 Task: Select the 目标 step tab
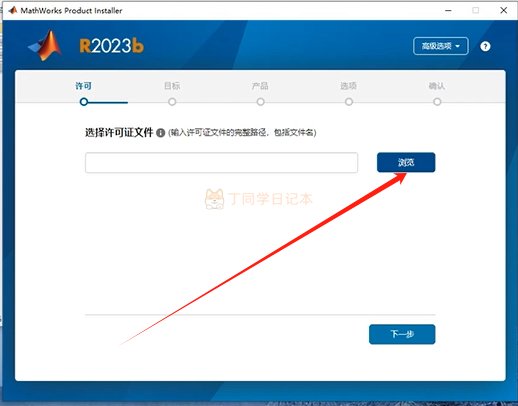[x=172, y=86]
